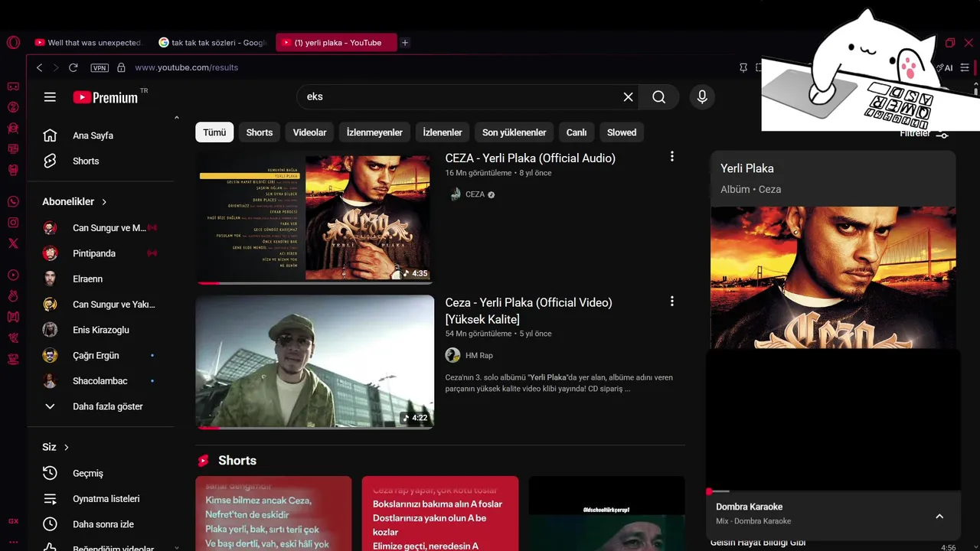Play Yerli Plaka Official Video thumbnail
The image size is (980, 551).
click(315, 362)
